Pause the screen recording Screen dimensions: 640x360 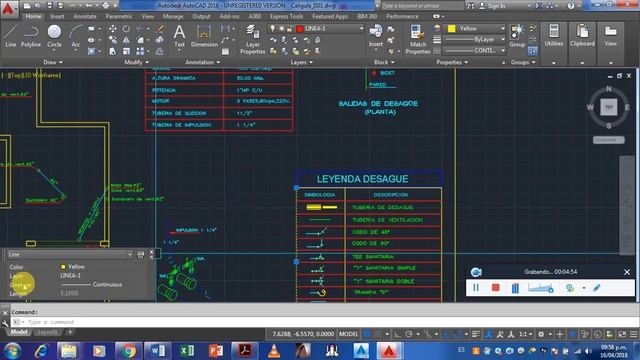click(476, 288)
